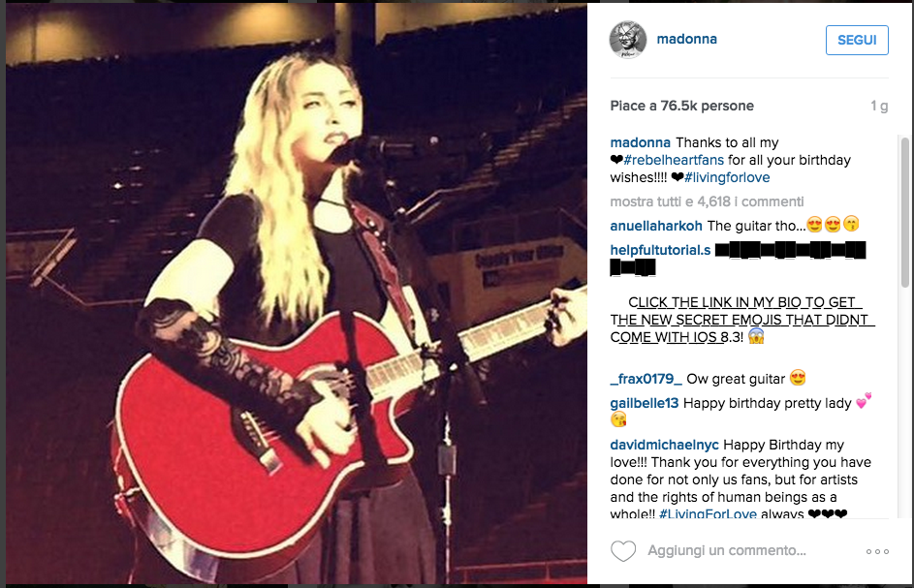The height and width of the screenshot is (588, 914).
Task: Click the heart like icon
Action: (623, 550)
